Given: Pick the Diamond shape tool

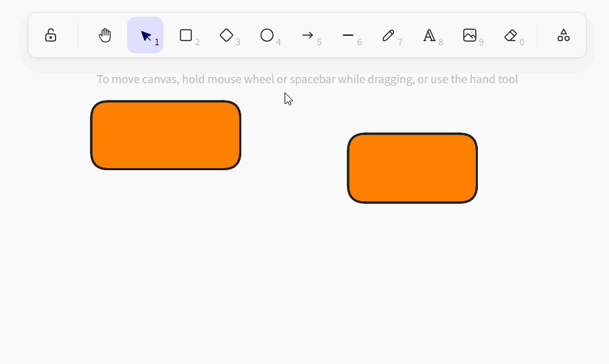Looking at the screenshot, I should coord(226,35).
